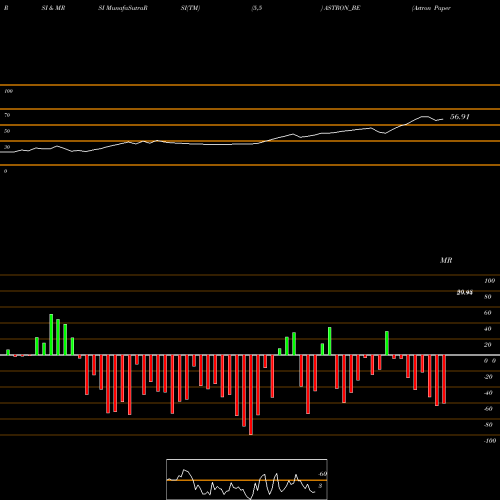Click the last red bar on the right
The image size is (500, 500).
pos(444,379)
